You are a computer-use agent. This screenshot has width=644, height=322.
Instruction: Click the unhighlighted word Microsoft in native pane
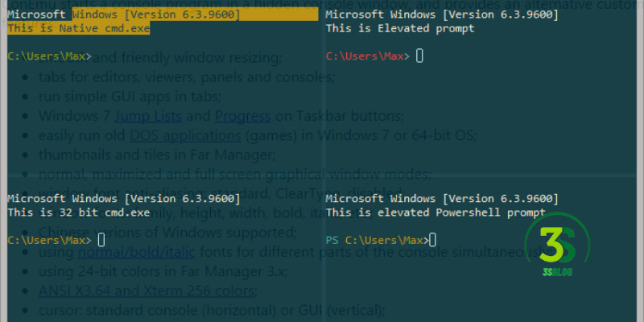[35, 14]
